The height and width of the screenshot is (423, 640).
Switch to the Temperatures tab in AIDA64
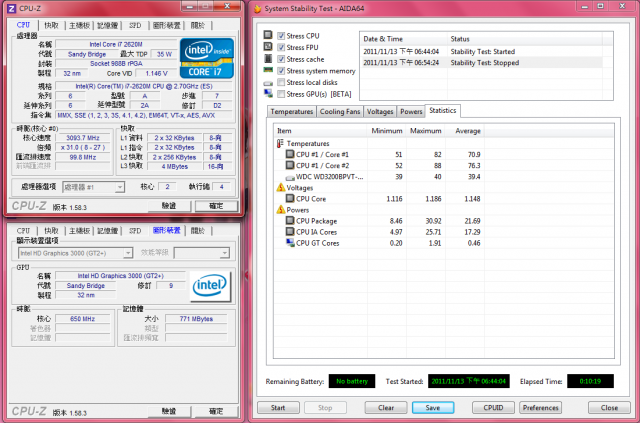click(x=292, y=112)
